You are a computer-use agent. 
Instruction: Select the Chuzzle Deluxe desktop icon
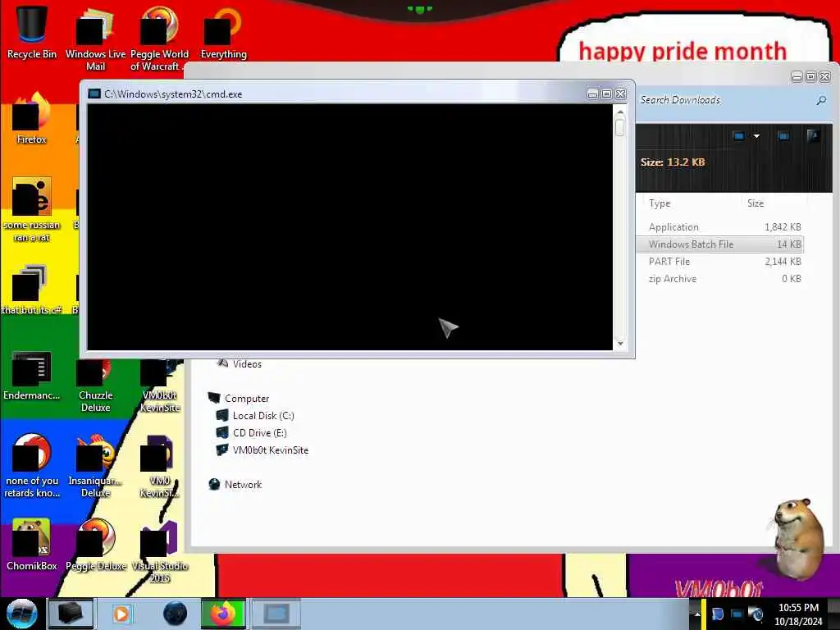(x=95, y=385)
